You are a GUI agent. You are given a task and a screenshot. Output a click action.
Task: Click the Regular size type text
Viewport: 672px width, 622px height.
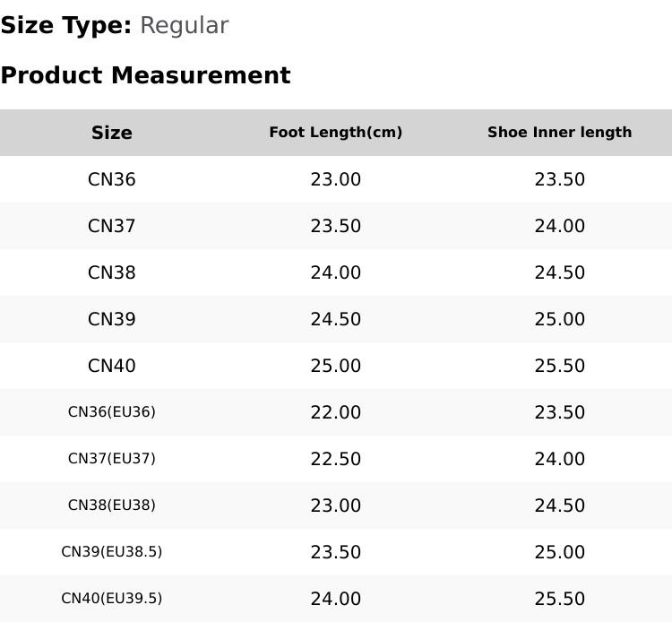coord(185,26)
